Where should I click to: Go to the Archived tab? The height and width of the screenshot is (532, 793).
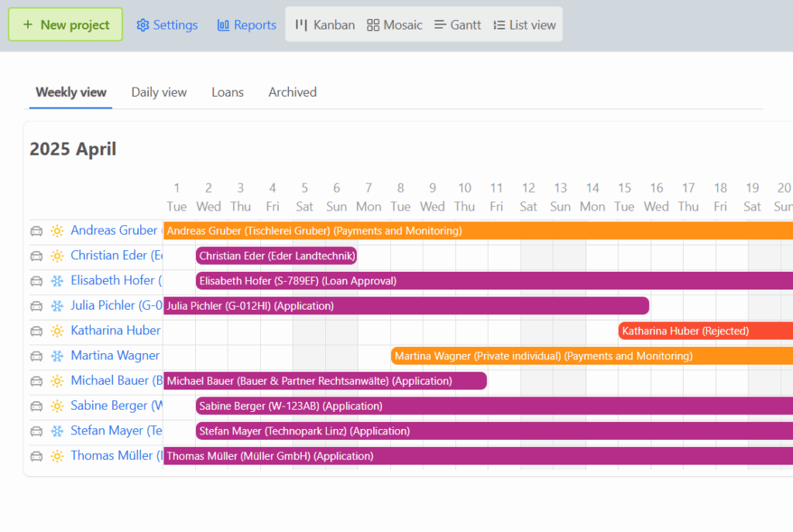click(292, 92)
